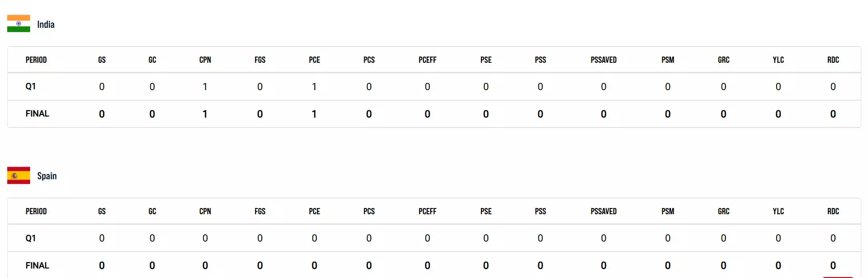
Task: Select GRC column header in India table
Action: (x=723, y=60)
